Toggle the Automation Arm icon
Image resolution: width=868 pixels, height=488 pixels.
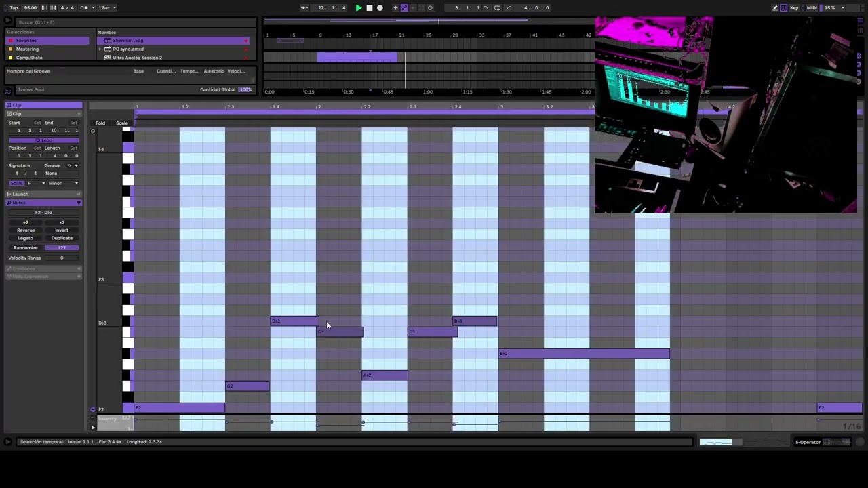click(x=404, y=8)
